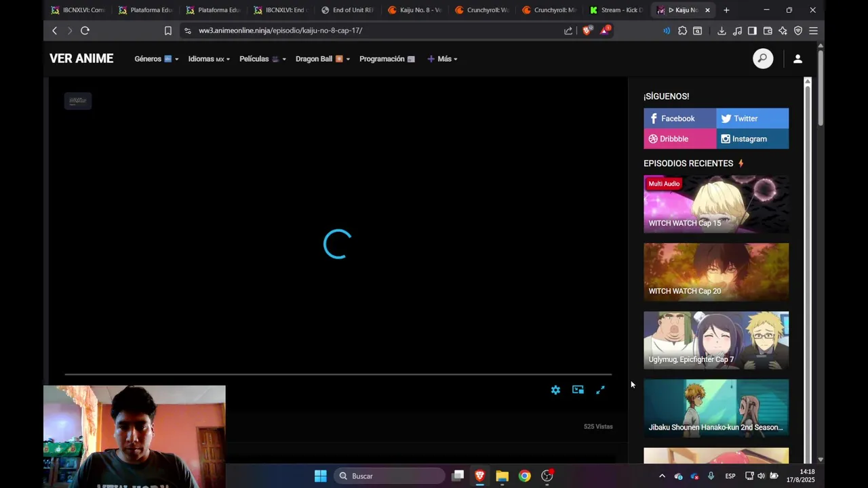This screenshot has width=868, height=488.
Task: Open Brave Shields lion icon
Action: click(587, 30)
